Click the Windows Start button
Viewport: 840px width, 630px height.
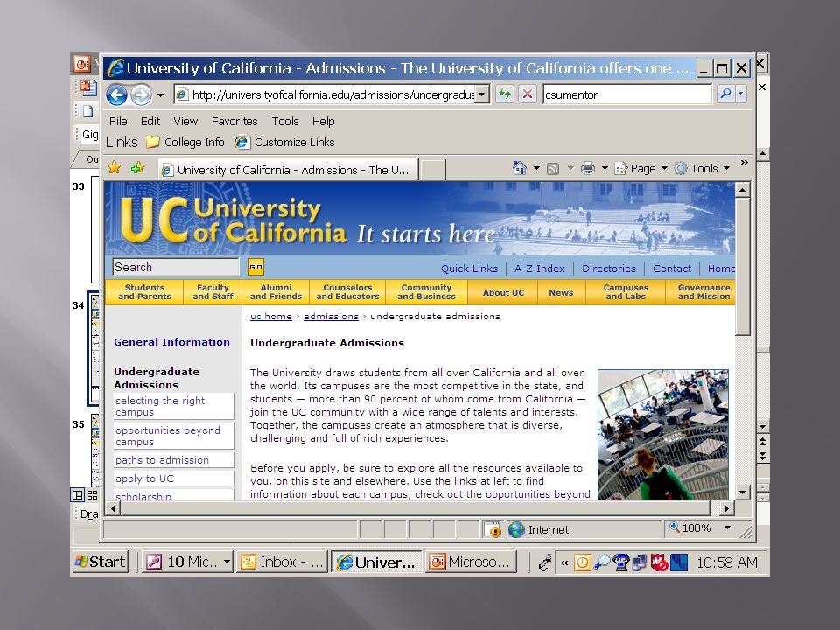101,562
